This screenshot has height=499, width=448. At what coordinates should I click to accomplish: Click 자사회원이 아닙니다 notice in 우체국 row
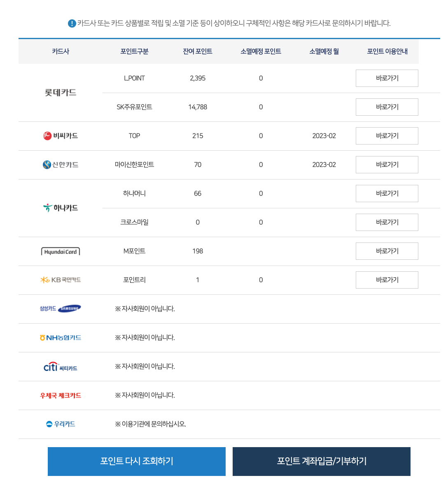pyautogui.click(x=145, y=395)
